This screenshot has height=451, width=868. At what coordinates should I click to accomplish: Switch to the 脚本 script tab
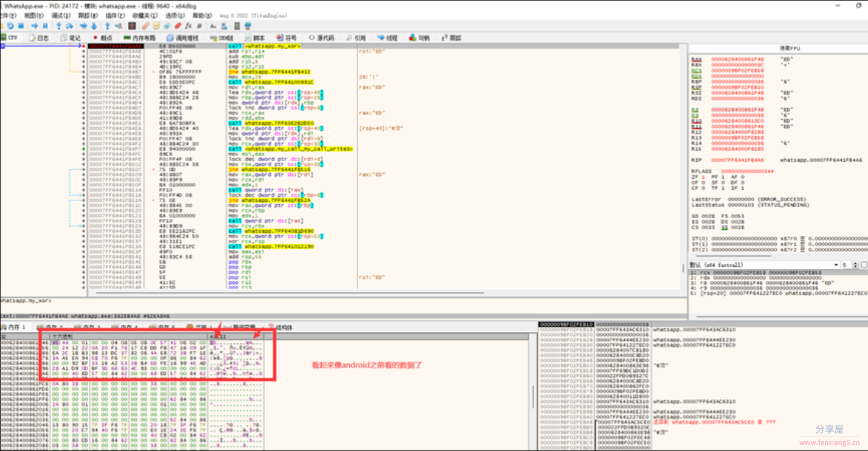254,38
